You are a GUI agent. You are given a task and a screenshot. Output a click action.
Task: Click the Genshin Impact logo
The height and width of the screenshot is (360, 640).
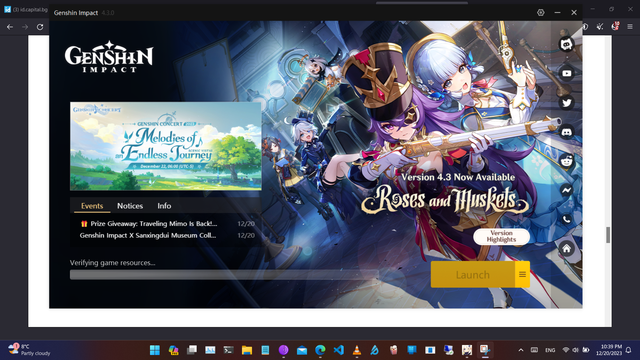(x=109, y=57)
